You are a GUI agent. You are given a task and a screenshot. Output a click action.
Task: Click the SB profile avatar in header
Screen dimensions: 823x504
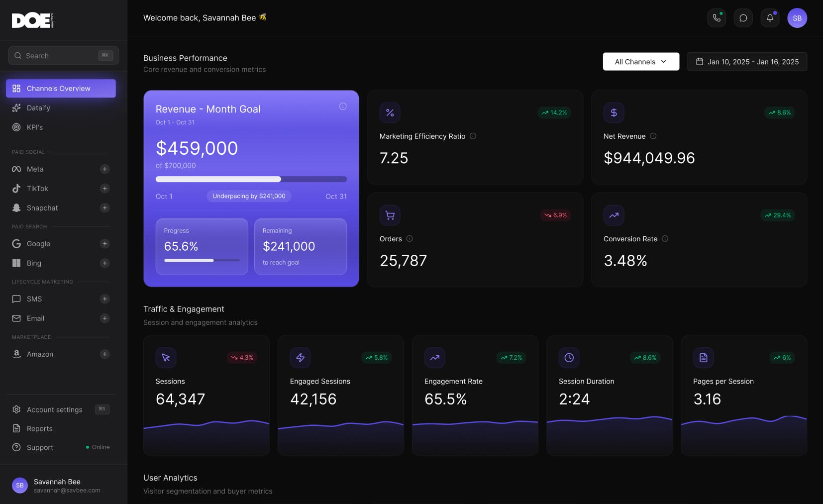click(797, 18)
